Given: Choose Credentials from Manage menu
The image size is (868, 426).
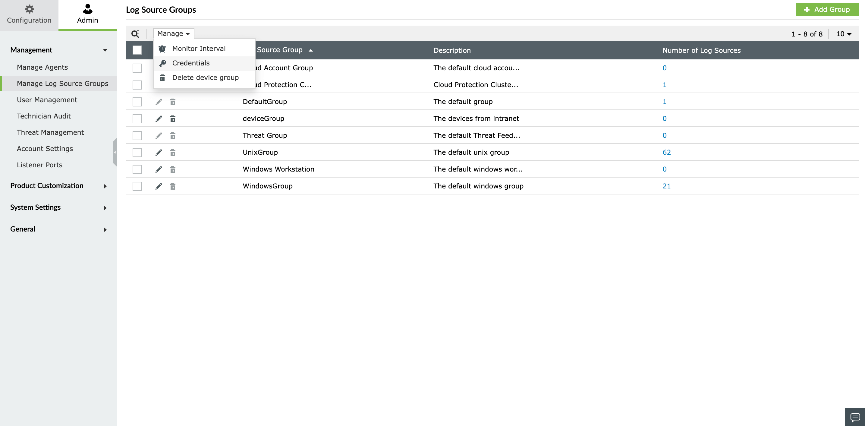Looking at the screenshot, I should coord(204,63).
